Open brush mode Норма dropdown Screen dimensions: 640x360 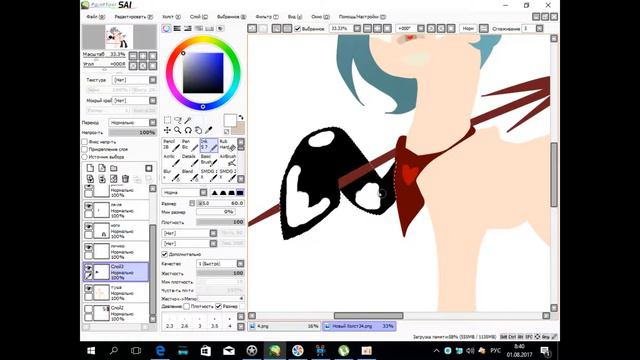[x=203, y=192]
